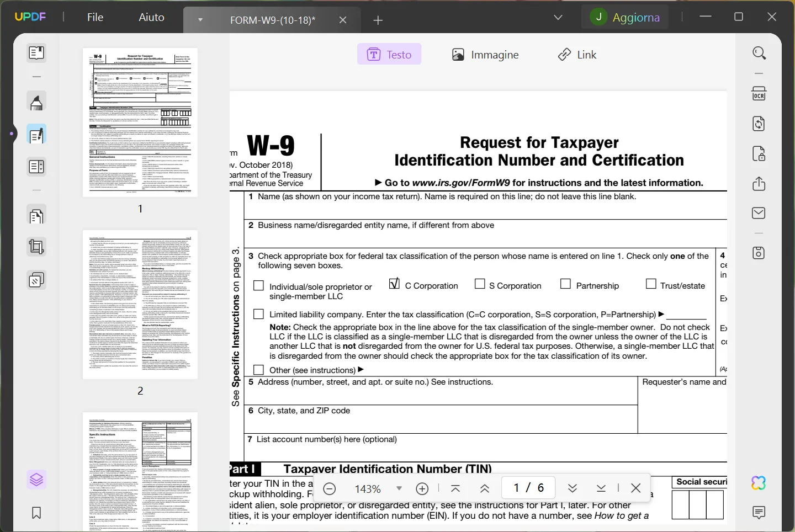Select page 2 thumbnail
Image resolution: width=795 pixels, height=532 pixels.
[x=140, y=305]
